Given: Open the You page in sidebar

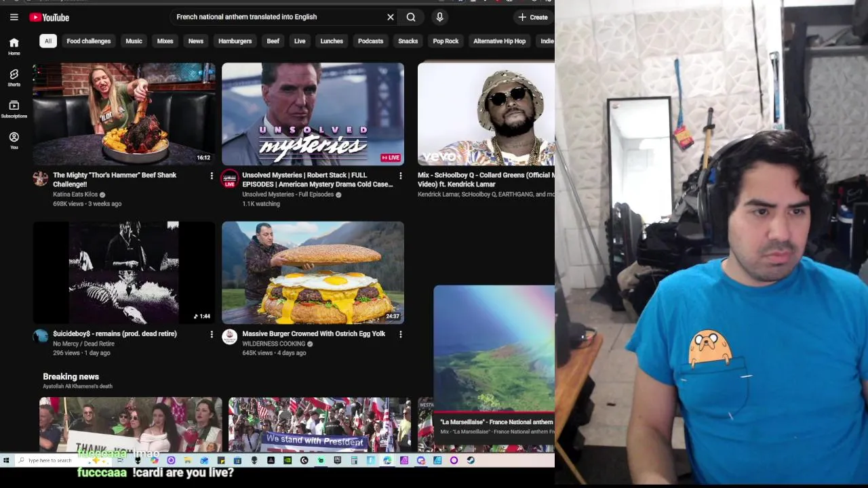Looking at the screenshot, I should pos(14,140).
